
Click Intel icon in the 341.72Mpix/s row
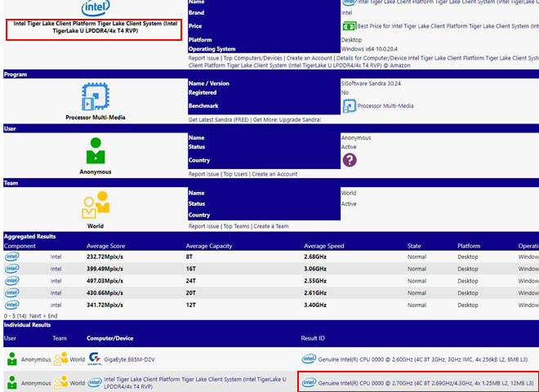point(11,305)
